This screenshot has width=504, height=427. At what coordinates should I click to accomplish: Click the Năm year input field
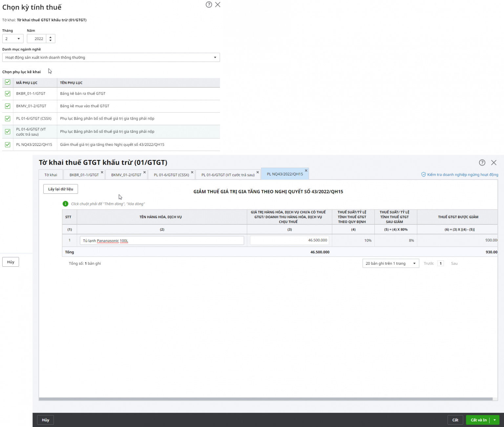(x=36, y=39)
